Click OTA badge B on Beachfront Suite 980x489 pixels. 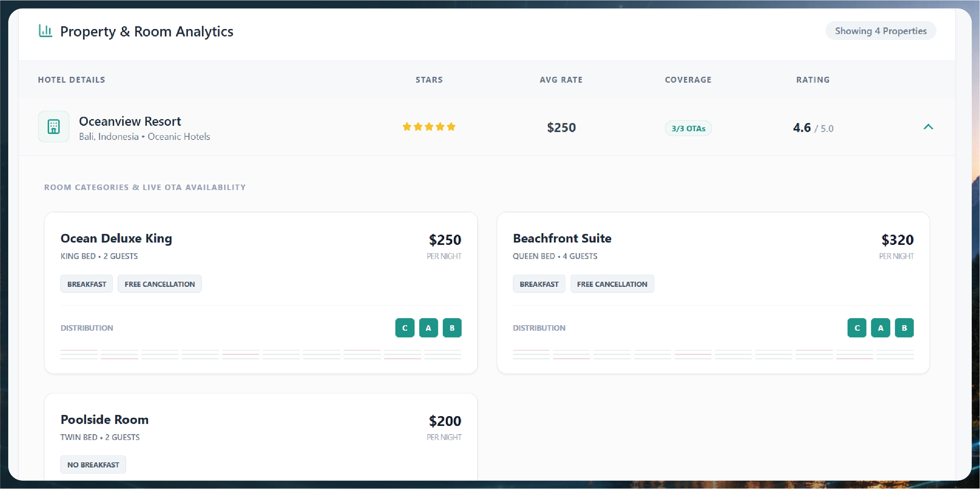pos(904,328)
